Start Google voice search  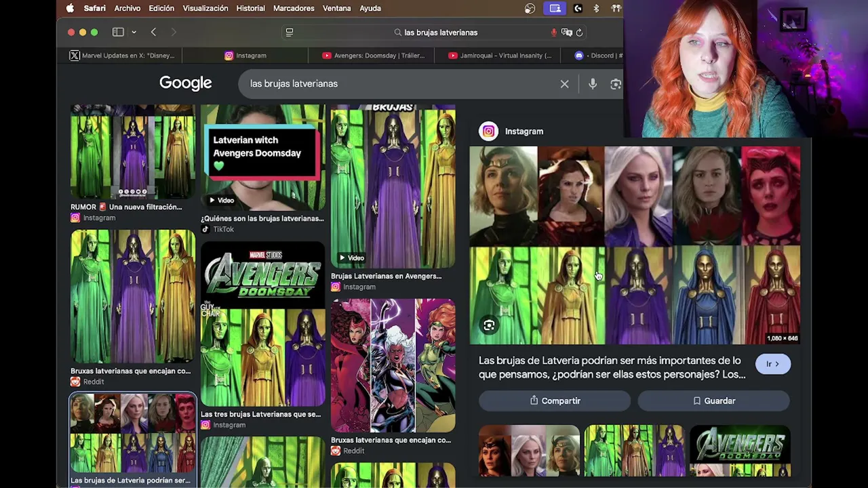[593, 83]
